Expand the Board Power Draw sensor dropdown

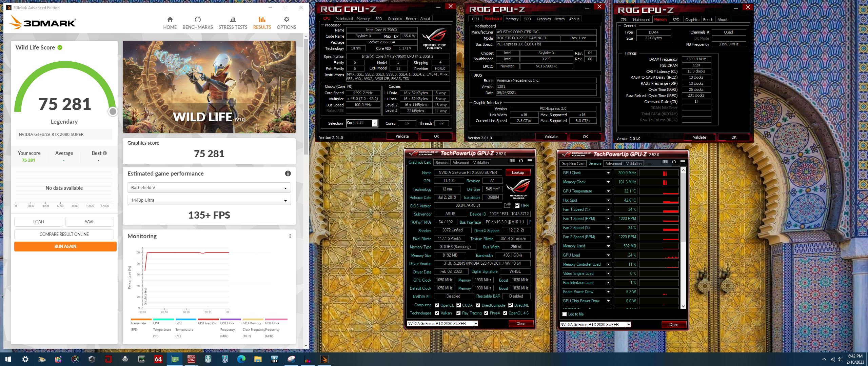(608, 292)
